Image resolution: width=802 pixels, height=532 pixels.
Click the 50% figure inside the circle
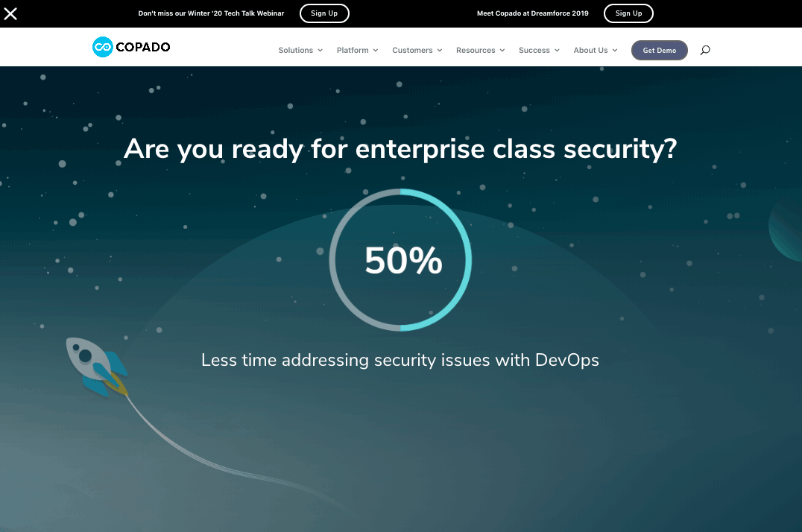tap(403, 261)
